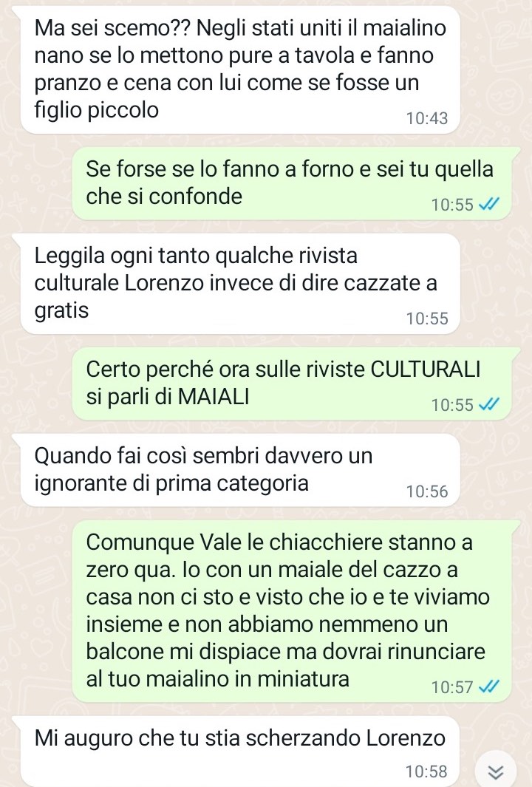Image resolution: width=532 pixels, height=787 pixels.
Task: Select the message about 'rivista culturale Lorenzo'
Action: [x=240, y=284]
